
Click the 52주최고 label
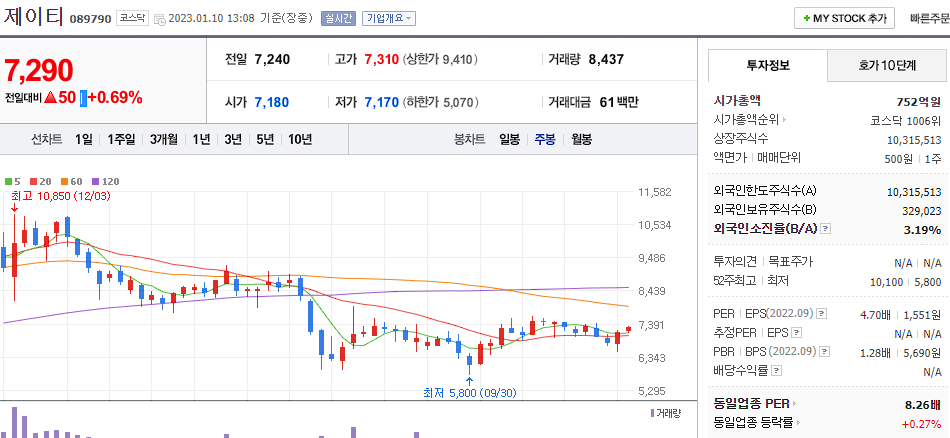[x=735, y=281]
